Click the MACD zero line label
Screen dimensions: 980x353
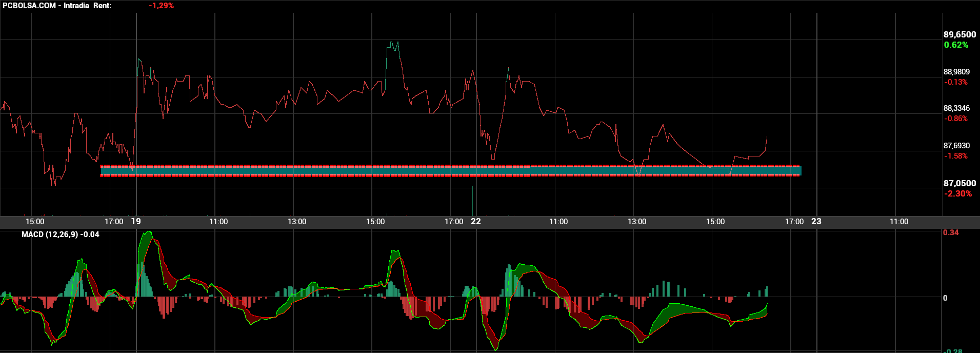[945, 298]
